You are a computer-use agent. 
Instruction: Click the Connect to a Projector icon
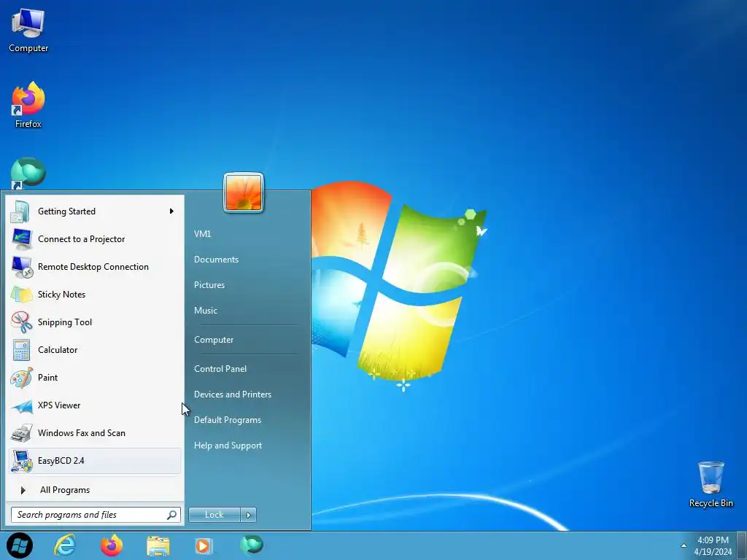[x=21, y=239]
